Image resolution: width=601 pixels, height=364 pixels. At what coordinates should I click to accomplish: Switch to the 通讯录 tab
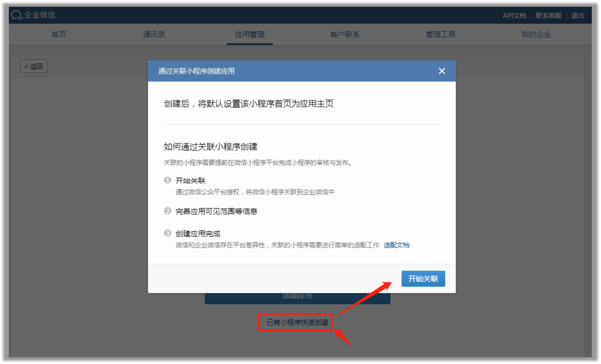click(154, 35)
